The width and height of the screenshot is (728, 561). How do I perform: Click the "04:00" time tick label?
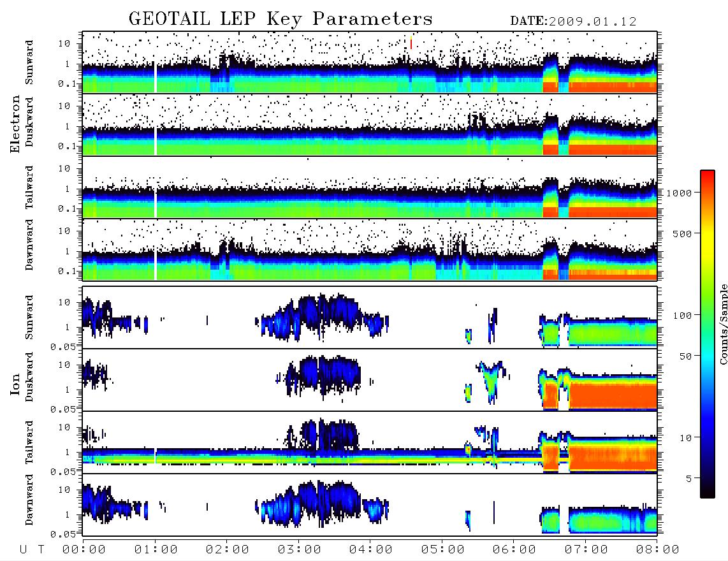(371, 550)
